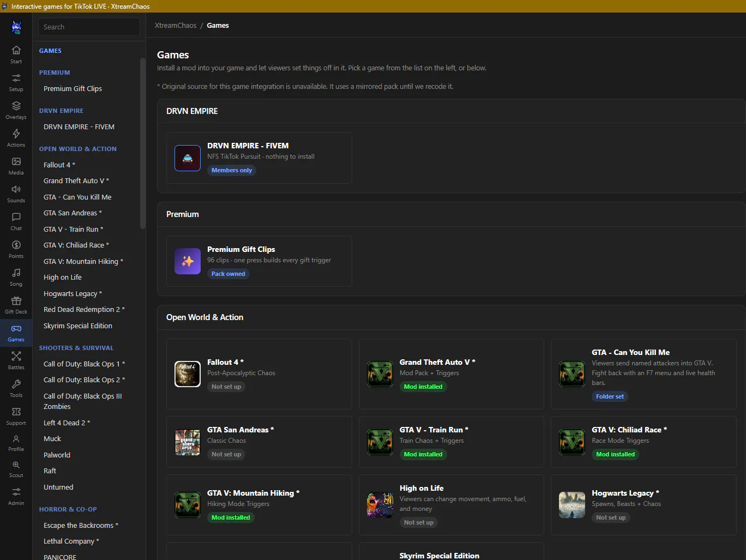Go to the Actions lightning icon
The image size is (746, 560).
(16, 134)
